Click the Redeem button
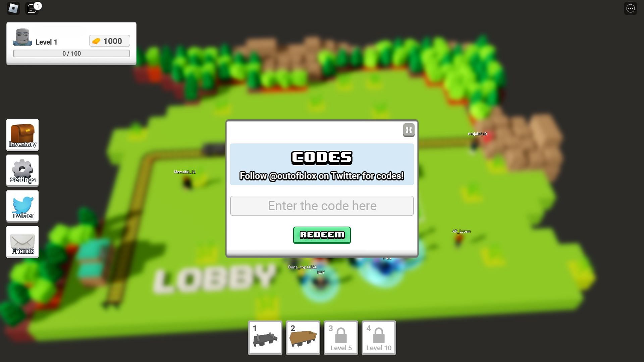This screenshot has width=644, height=362. [x=322, y=235]
